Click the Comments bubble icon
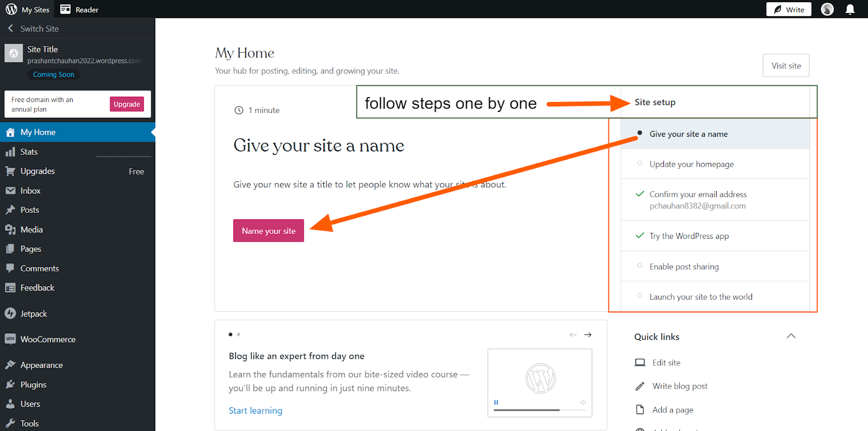The width and height of the screenshot is (868, 431). pos(10,268)
